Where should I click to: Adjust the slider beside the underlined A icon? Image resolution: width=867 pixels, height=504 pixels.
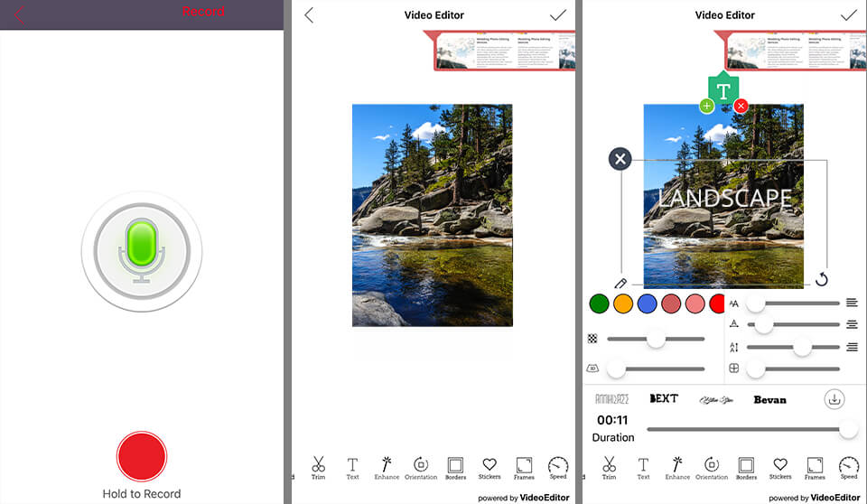(793, 325)
